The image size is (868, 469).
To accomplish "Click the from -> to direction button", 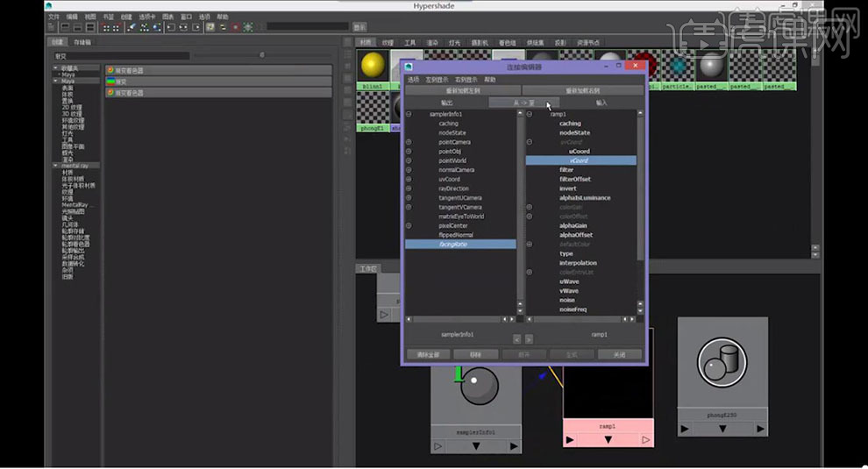I will [523, 103].
